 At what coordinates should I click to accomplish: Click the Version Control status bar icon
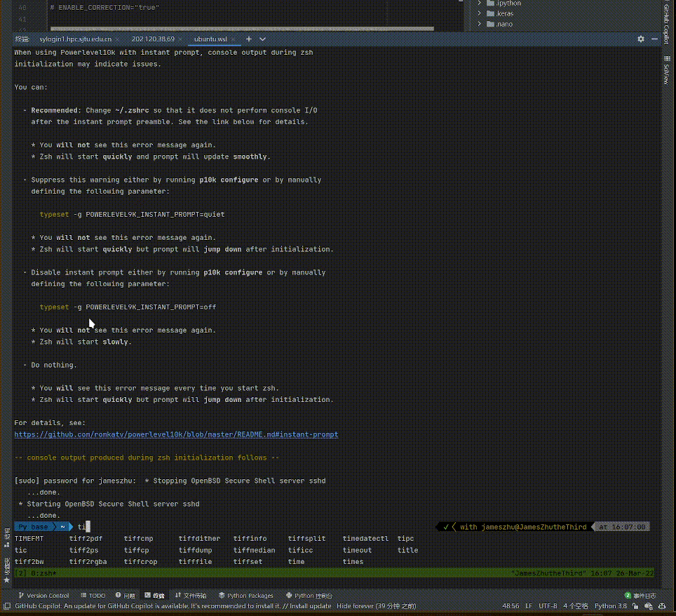point(43,595)
